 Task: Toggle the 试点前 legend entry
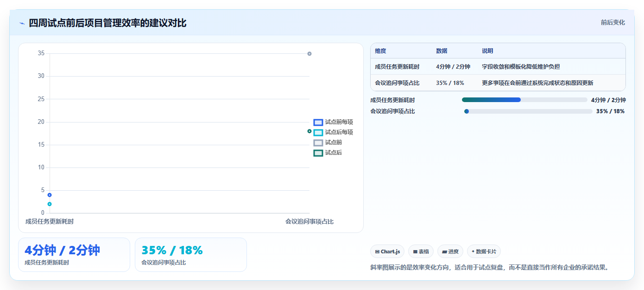(x=328, y=142)
